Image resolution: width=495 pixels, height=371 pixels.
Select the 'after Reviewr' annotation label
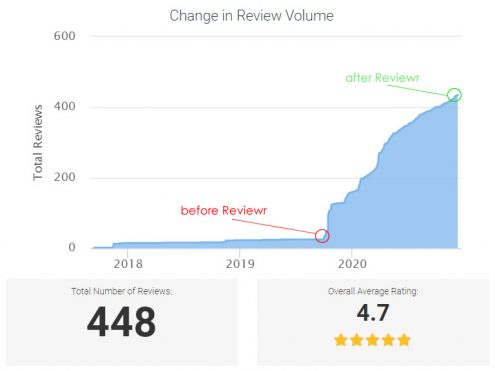coord(382,78)
